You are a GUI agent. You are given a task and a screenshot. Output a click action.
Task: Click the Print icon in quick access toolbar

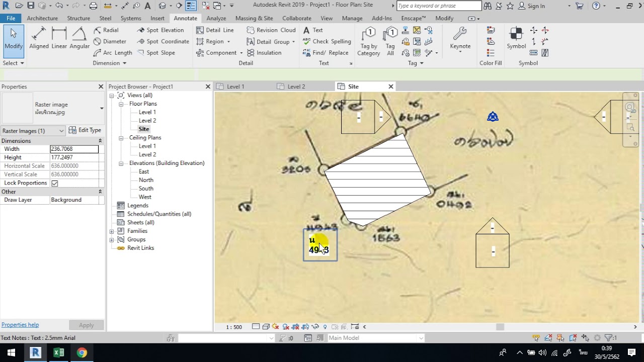click(93, 6)
